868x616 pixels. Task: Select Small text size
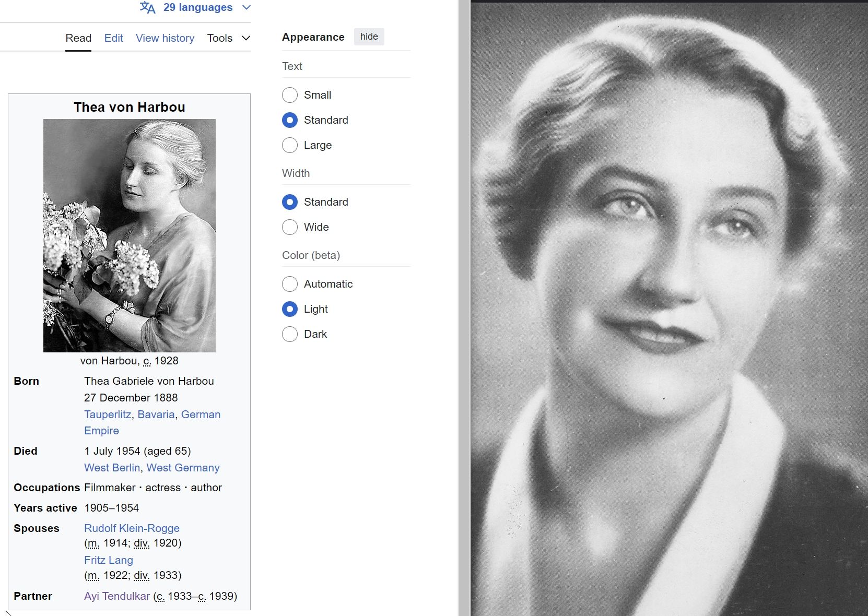[290, 95]
